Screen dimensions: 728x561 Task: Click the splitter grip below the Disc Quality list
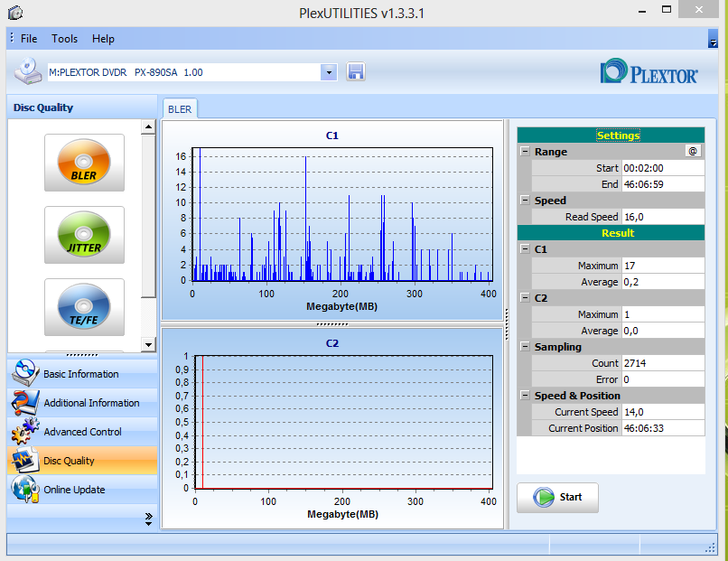click(82, 355)
